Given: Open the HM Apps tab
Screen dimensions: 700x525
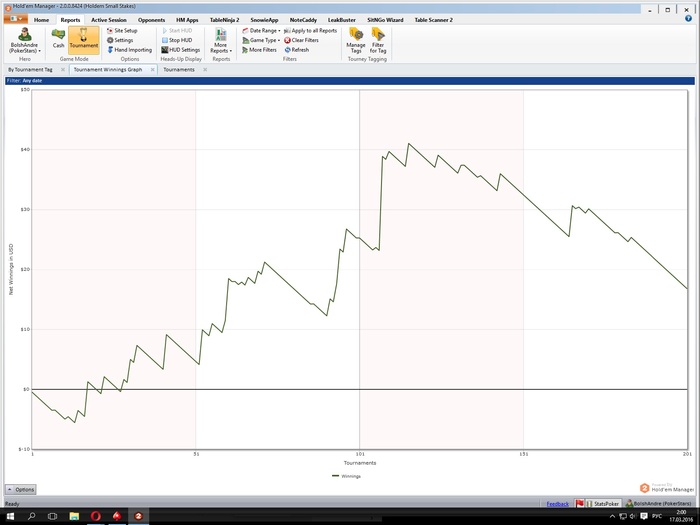Looking at the screenshot, I should (x=187, y=20).
